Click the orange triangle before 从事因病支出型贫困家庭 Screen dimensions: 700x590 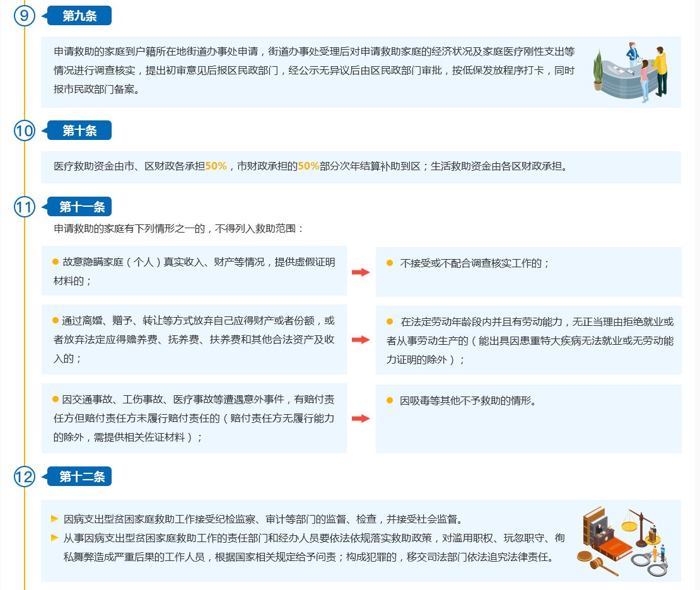(x=54, y=538)
